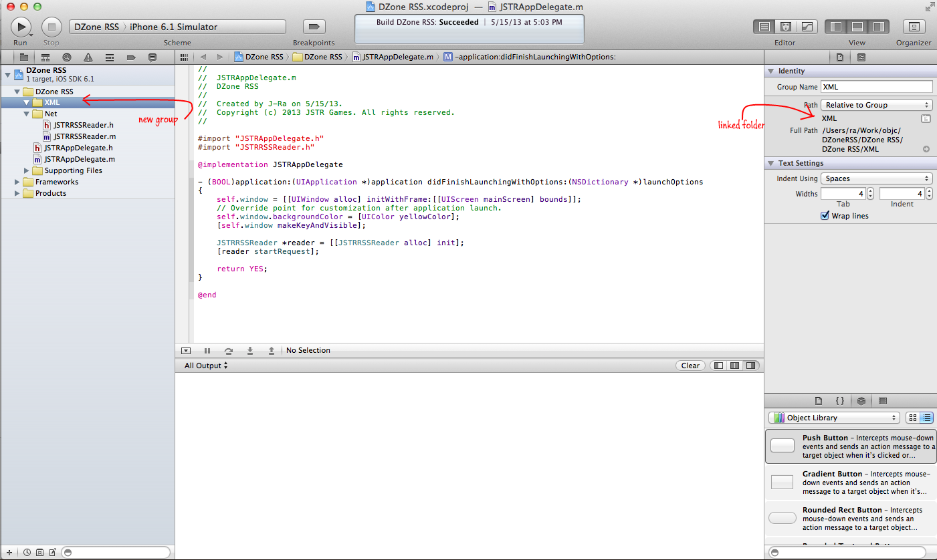Hide the Utilities panel on the right
Image resolution: width=937 pixels, height=560 pixels.
878,27
